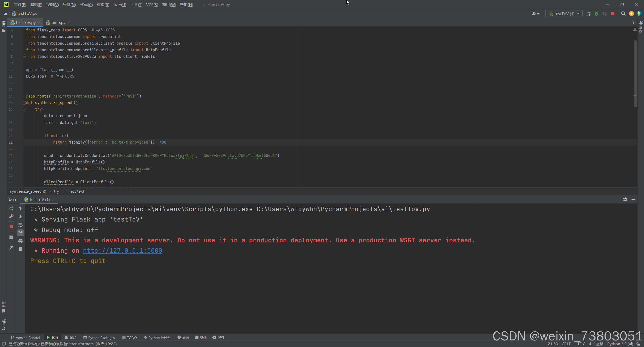The height and width of the screenshot is (347, 644).
Task: Pin the testToV run tab
Action: tap(11, 247)
